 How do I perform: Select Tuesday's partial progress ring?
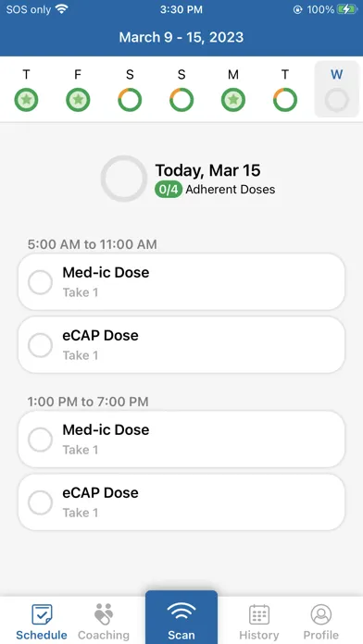285,100
